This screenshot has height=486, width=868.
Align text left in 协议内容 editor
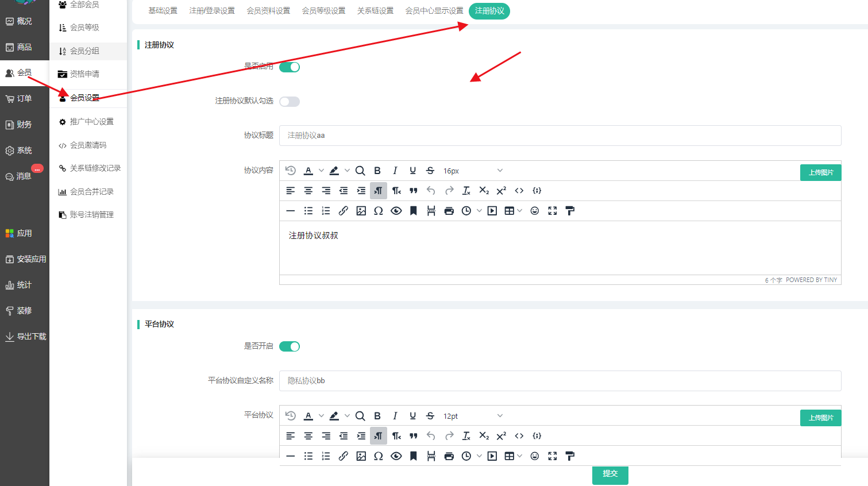(x=291, y=191)
